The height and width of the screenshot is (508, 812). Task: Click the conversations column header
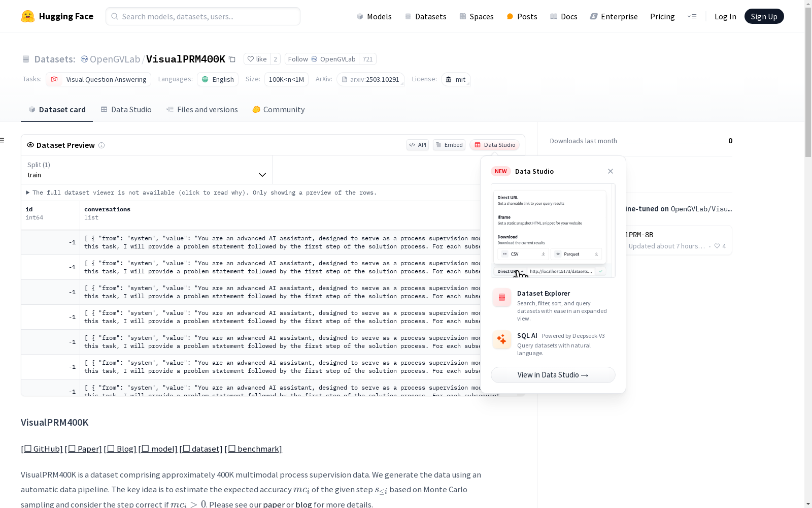pos(107,209)
